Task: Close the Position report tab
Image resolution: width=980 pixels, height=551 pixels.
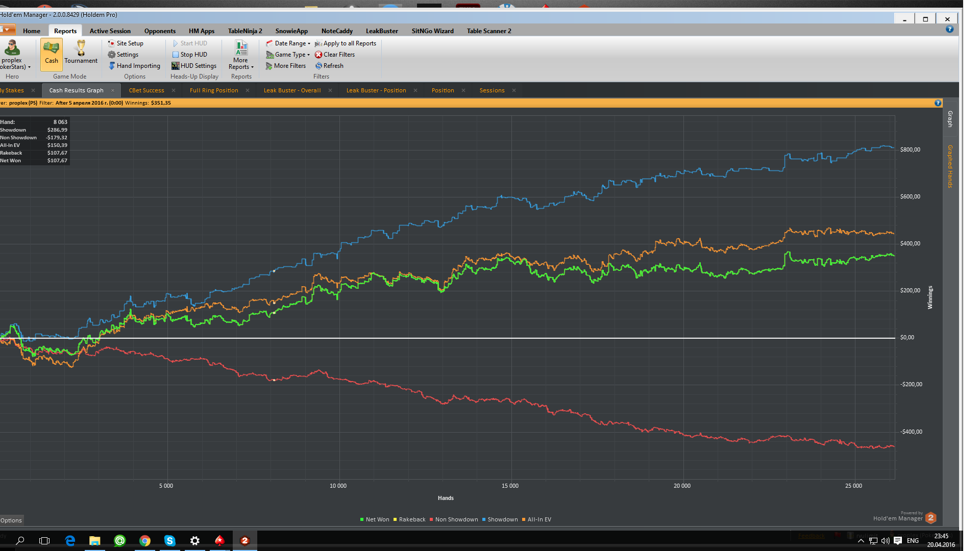Action: pyautogui.click(x=463, y=91)
